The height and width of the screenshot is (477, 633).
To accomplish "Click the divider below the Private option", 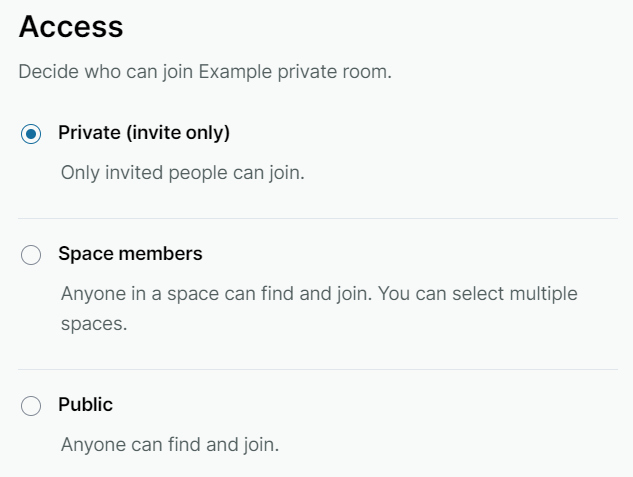I will point(318,218).
